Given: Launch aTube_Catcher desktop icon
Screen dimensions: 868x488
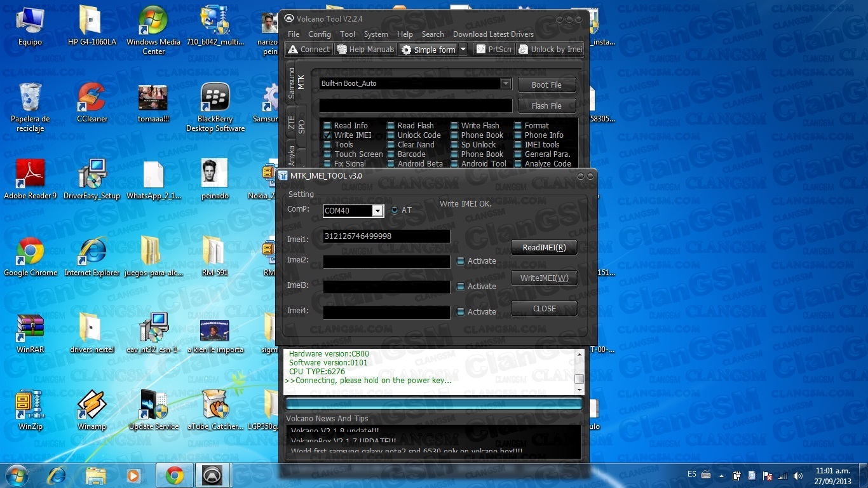Looking at the screenshot, I should (x=215, y=410).
